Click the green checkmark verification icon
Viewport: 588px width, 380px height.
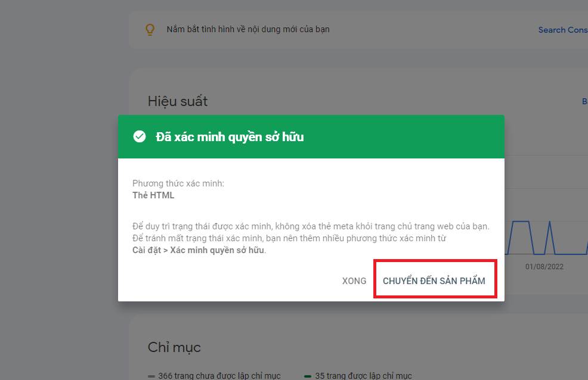139,136
